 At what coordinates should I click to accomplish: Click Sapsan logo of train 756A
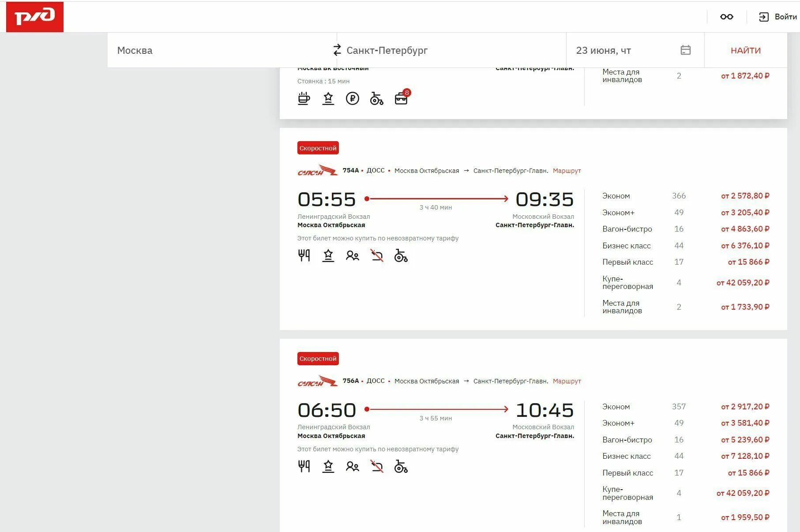click(318, 381)
